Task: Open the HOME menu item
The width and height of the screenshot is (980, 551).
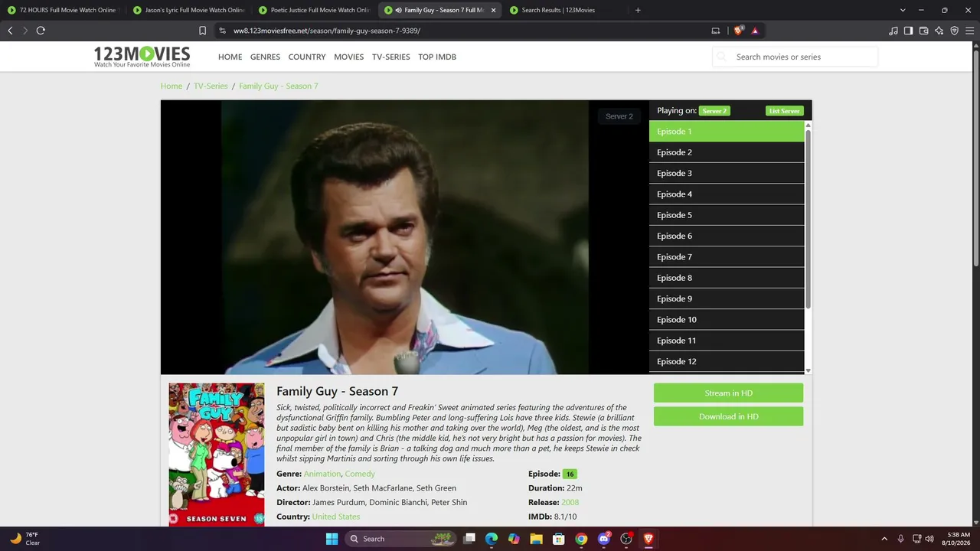Action: point(230,57)
